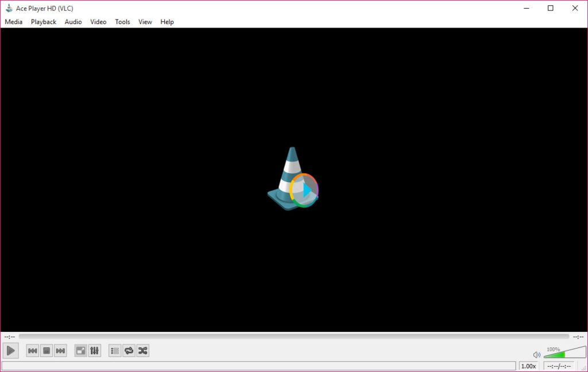
Task: Toggle random shuffle playback
Action: click(142, 351)
